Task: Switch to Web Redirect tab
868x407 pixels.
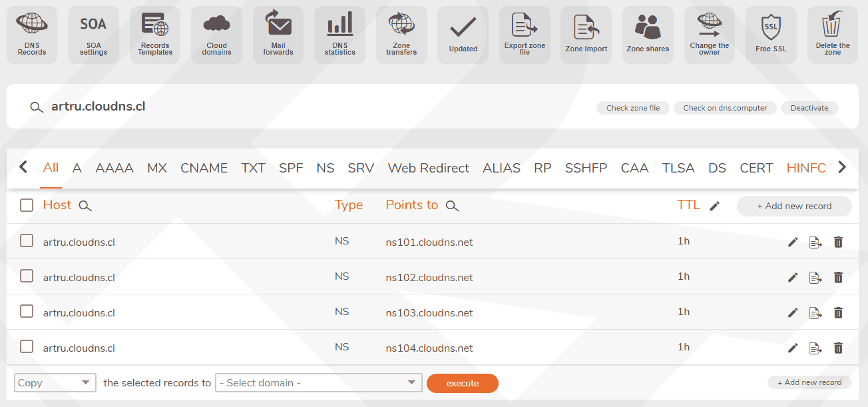Action: [x=429, y=168]
